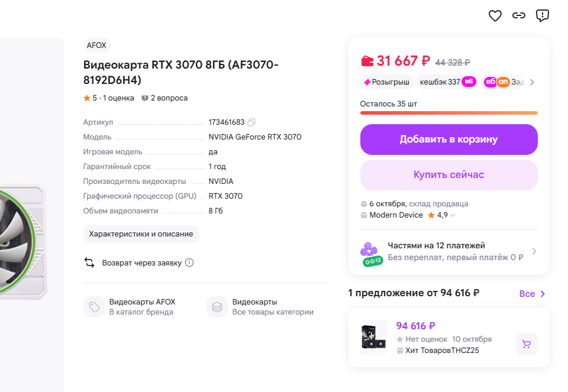The image size is (568, 392).
Task: Click the video memory value 8 Гб
Action: (215, 210)
